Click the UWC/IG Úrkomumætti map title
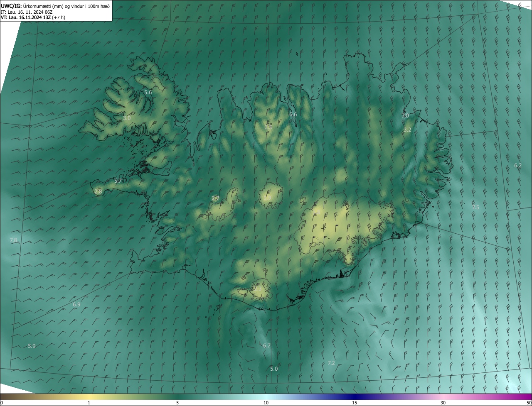Screen dimensions: 532x406 tap(55, 5)
